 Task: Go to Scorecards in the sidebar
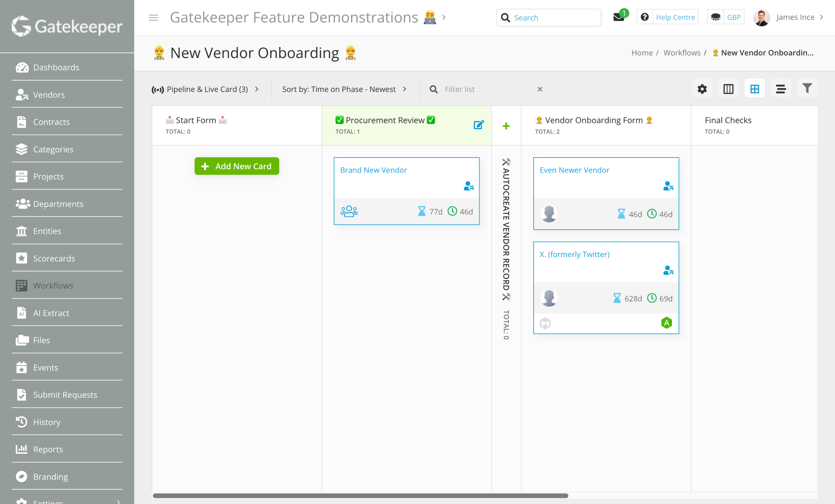[54, 258]
